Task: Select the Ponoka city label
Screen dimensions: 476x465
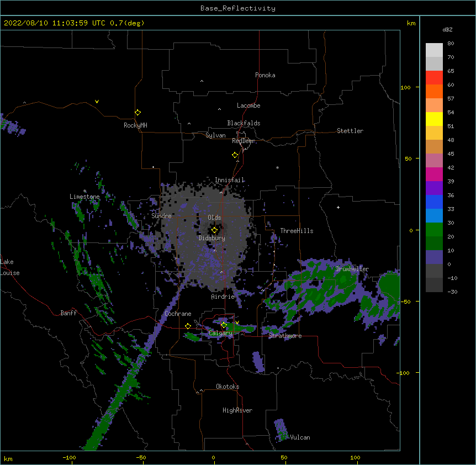Action: click(265, 75)
